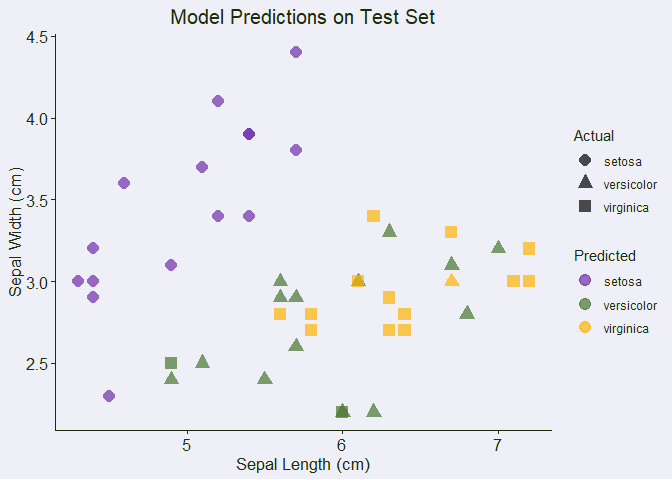
Task: Select the yellow virginica swatch under Predicted
Action: tap(585, 327)
